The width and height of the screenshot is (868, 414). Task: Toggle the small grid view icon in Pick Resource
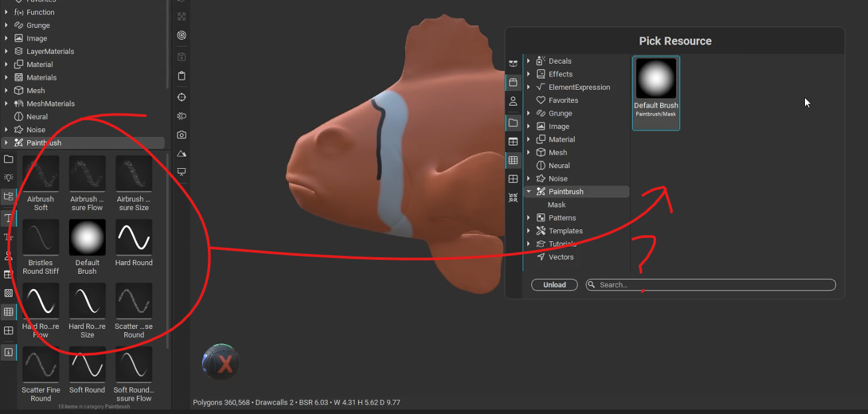[x=513, y=160]
